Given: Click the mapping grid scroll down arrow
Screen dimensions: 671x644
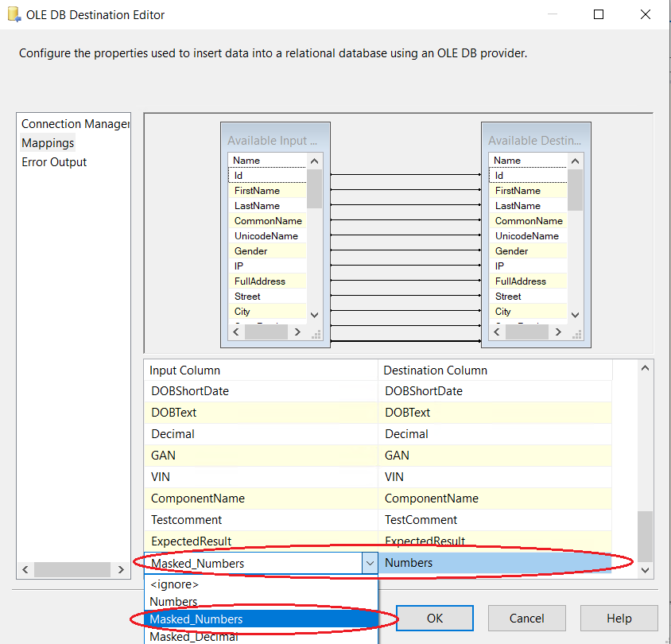Looking at the screenshot, I should coord(645,570).
